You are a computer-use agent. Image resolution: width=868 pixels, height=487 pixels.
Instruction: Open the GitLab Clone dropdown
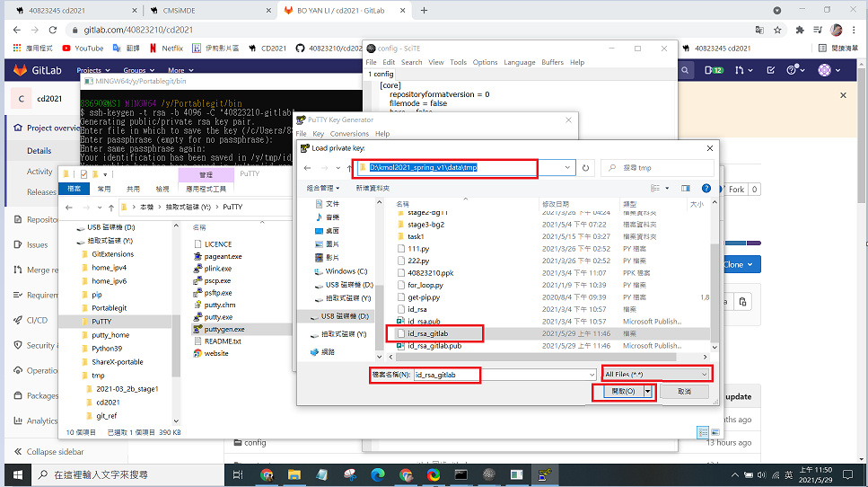point(741,265)
